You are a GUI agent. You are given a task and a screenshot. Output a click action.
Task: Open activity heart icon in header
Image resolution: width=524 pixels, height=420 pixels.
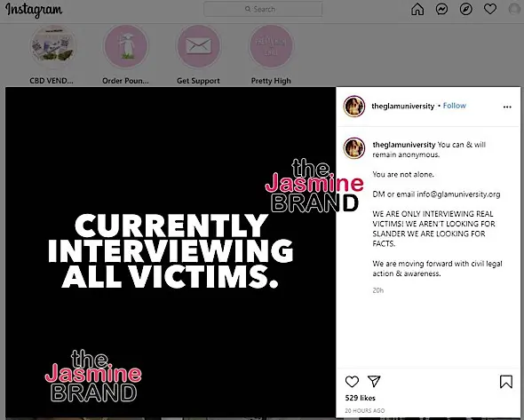click(490, 9)
